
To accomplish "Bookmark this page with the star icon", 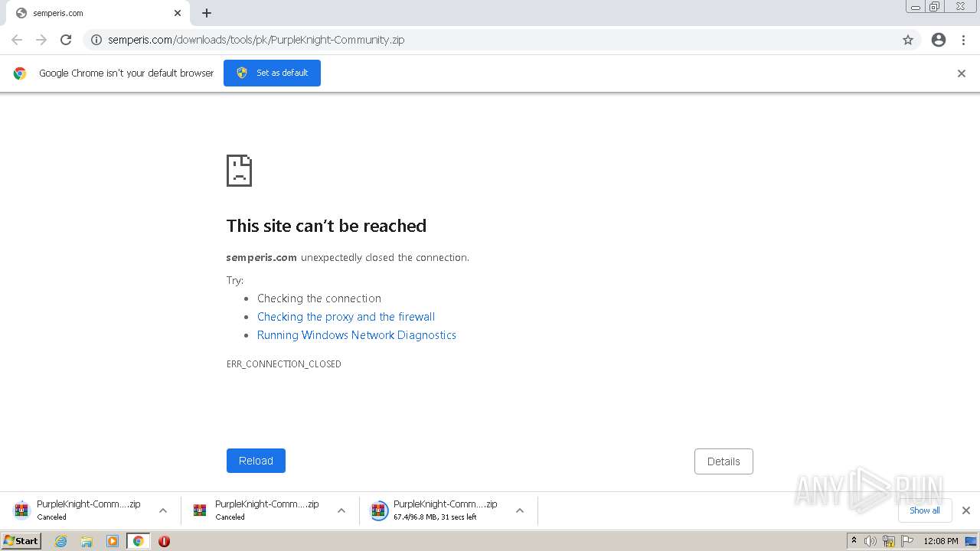I will click(908, 40).
